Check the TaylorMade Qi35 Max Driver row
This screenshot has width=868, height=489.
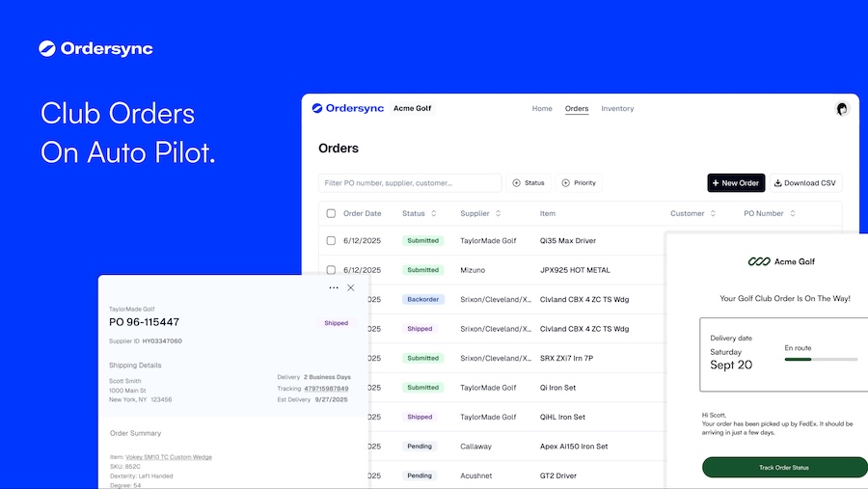point(331,241)
